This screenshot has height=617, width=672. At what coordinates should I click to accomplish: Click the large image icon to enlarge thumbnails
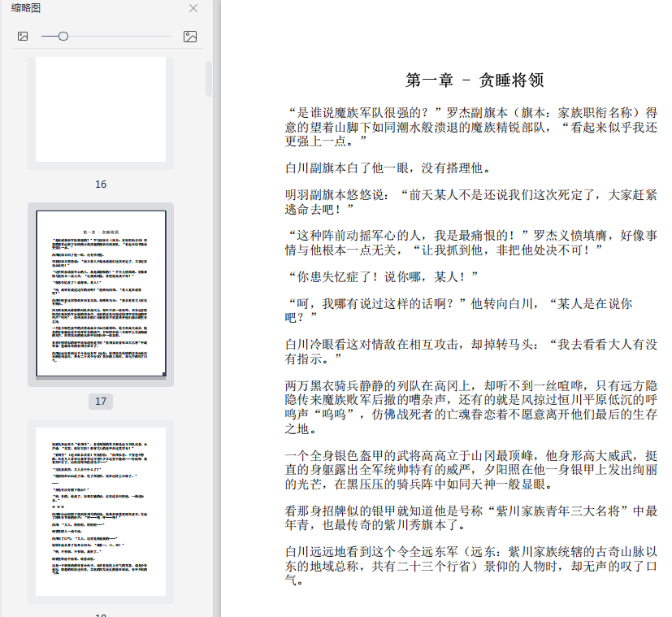pyautogui.click(x=189, y=37)
